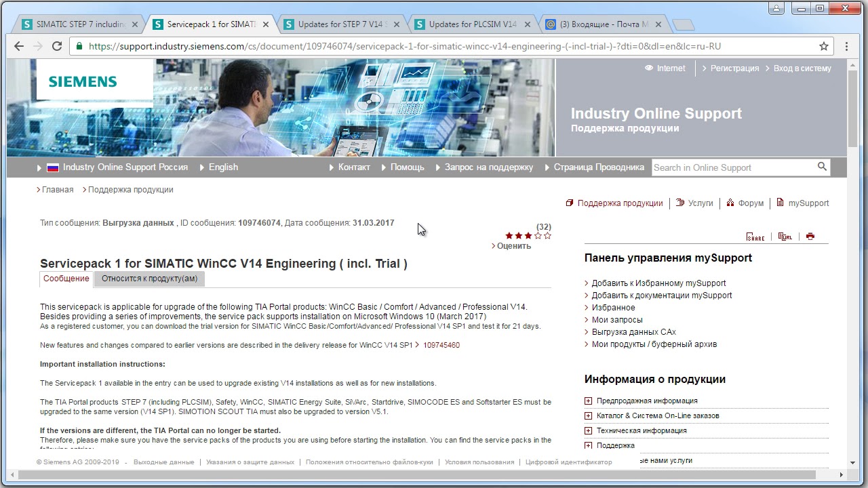Click the Оценить link
Screen dimensions: 868x488
pyautogui.click(x=514, y=246)
